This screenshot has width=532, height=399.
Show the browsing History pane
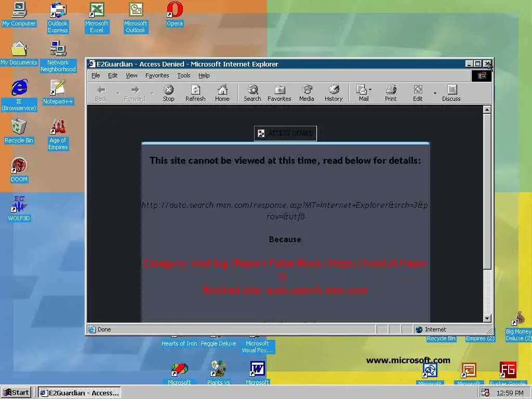[x=334, y=94]
